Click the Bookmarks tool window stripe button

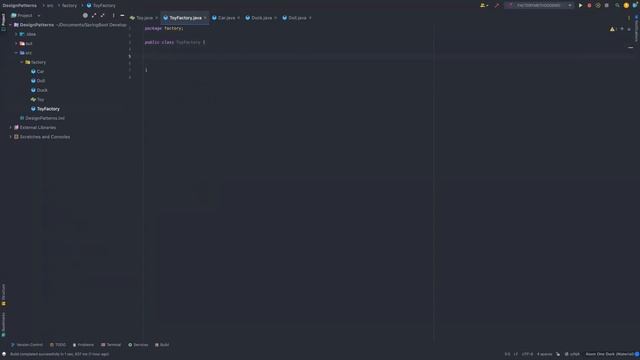tap(3, 324)
